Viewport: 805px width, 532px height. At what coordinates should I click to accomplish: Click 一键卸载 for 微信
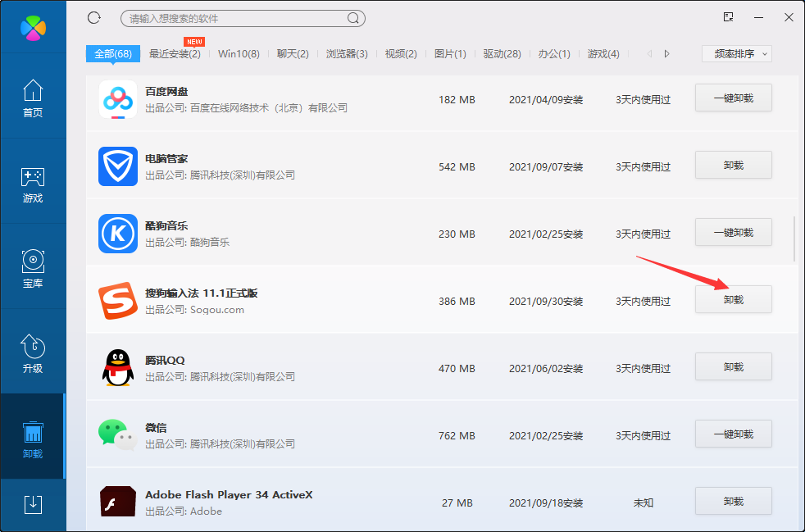(x=734, y=434)
